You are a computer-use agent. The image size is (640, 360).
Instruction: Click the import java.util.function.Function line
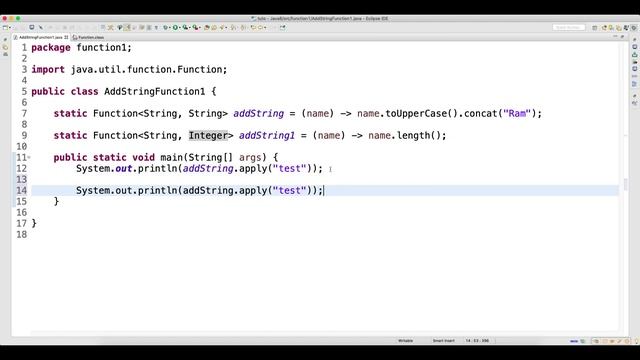[x=129, y=70]
